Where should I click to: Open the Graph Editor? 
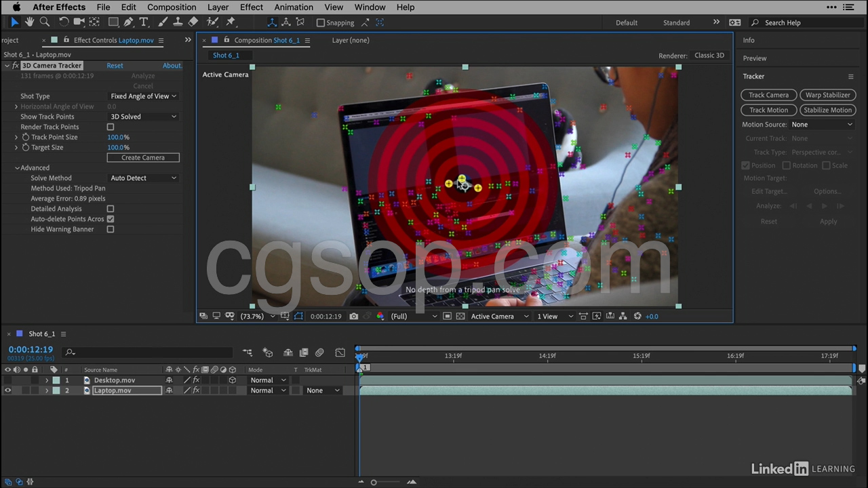pos(340,352)
